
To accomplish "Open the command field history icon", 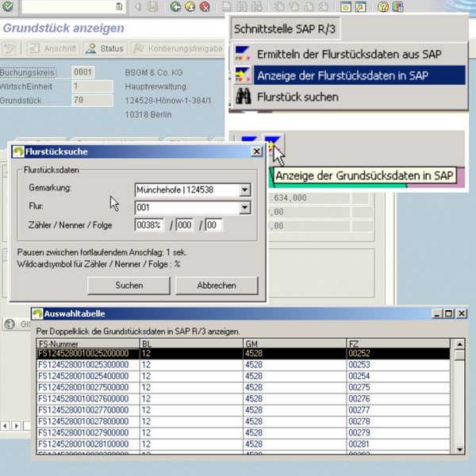I will (120, 6).
